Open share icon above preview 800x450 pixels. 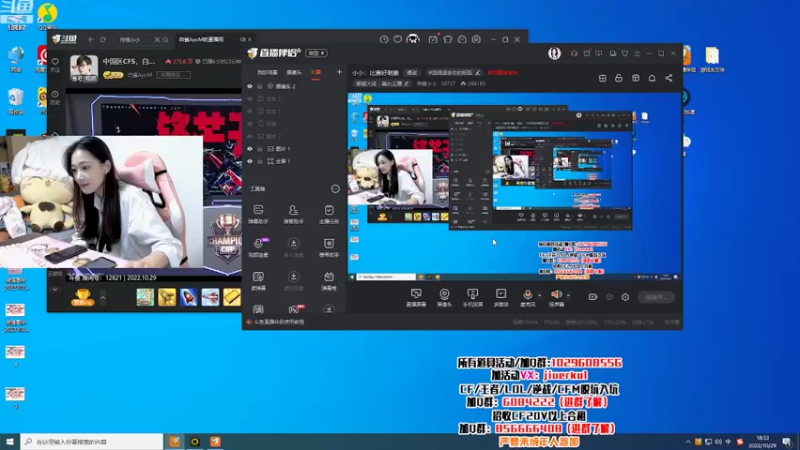(668, 78)
